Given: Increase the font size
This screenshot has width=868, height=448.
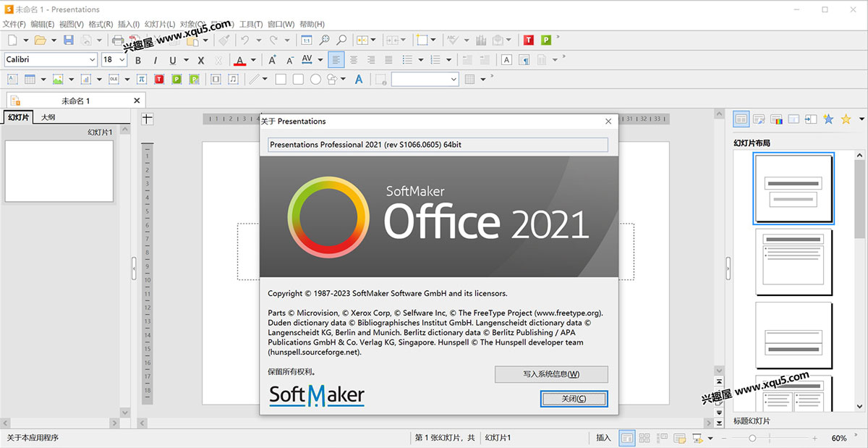Looking at the screenshot, I should [x=273, y=60].
